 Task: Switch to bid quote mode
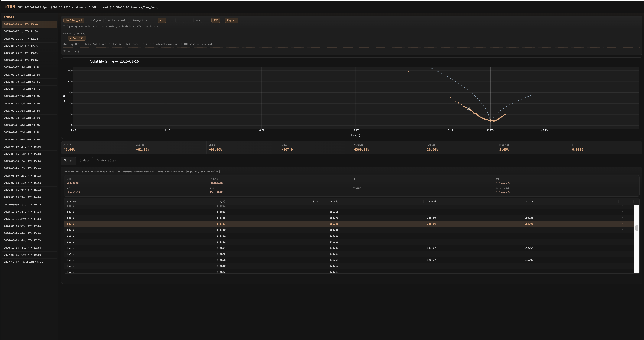tap(180, 20)
